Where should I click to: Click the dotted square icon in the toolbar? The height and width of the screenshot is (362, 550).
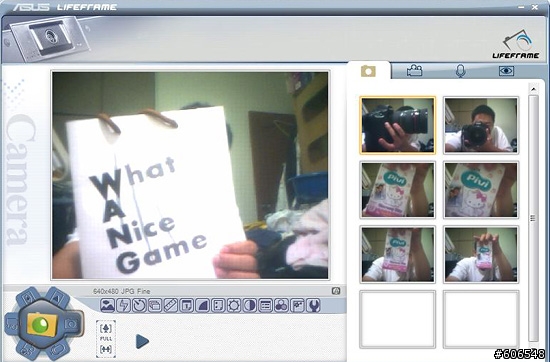click(x=218, y=306)
